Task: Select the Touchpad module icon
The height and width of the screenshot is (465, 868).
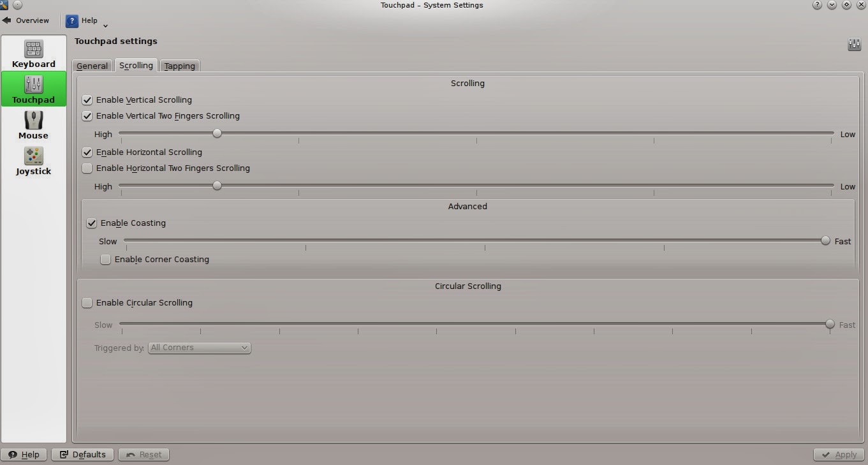Action: [33, 84]
